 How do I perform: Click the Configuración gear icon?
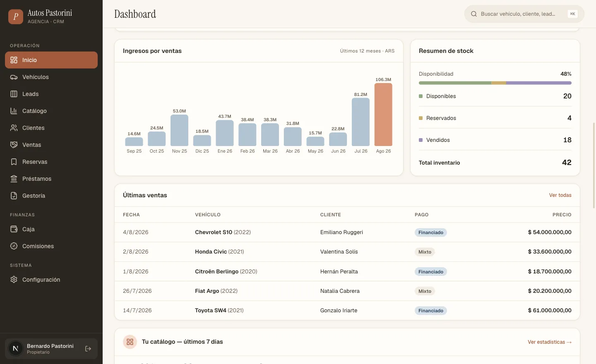point(14,280)
